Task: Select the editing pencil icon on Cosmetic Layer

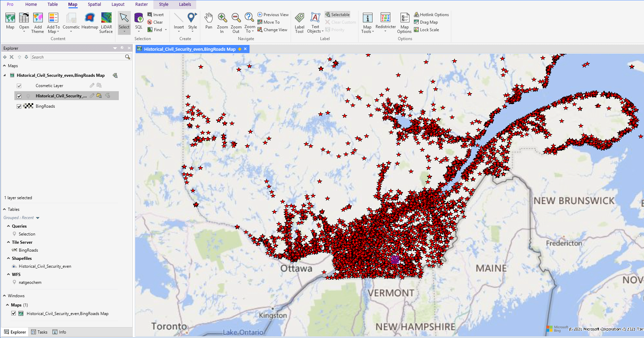Action: pyautogui.click(x=91, y=85)
